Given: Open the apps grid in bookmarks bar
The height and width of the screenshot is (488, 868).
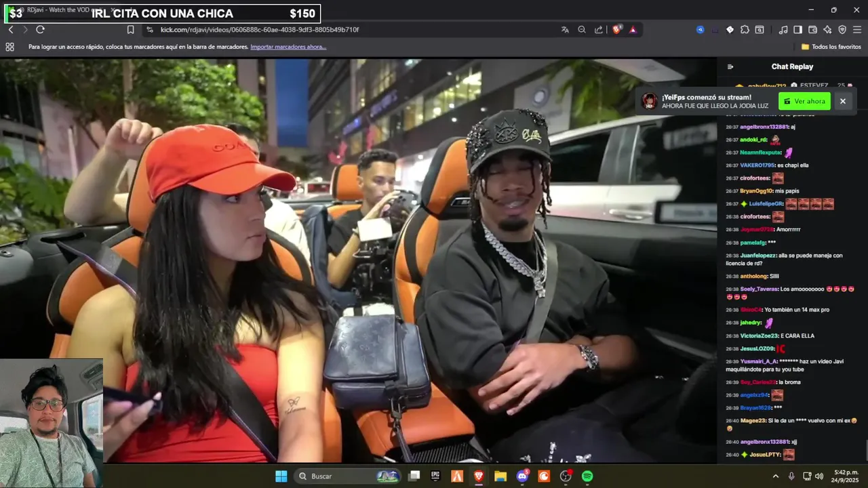Looking at the screenshot, I should click(x=9, y=47).
